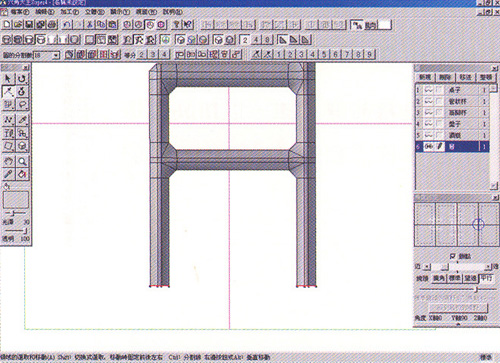The width and height of the screenshot is (500, 363).
Task: Open the 立體 menu
Action: click(94, 12)
